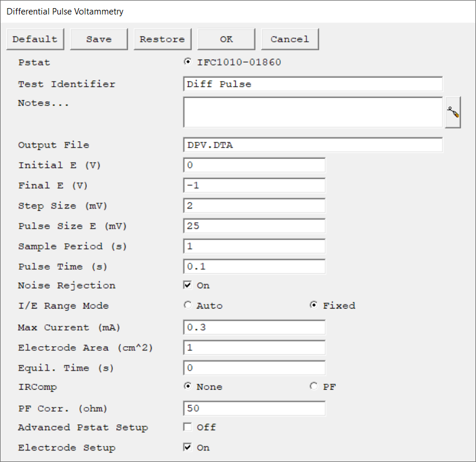The width and height of the screenshot is (476, 462).
Task: Click the Restore button
Action: [162, 39]
